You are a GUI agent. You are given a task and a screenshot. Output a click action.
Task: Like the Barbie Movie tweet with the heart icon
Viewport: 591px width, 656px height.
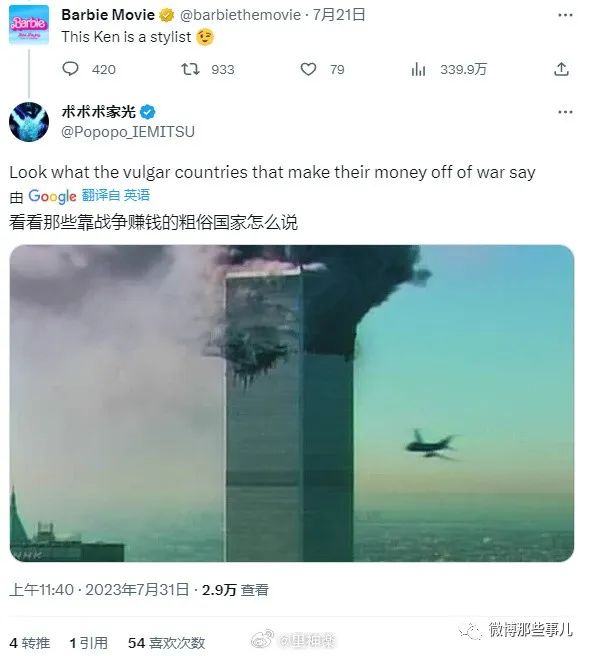click(308, 69)
